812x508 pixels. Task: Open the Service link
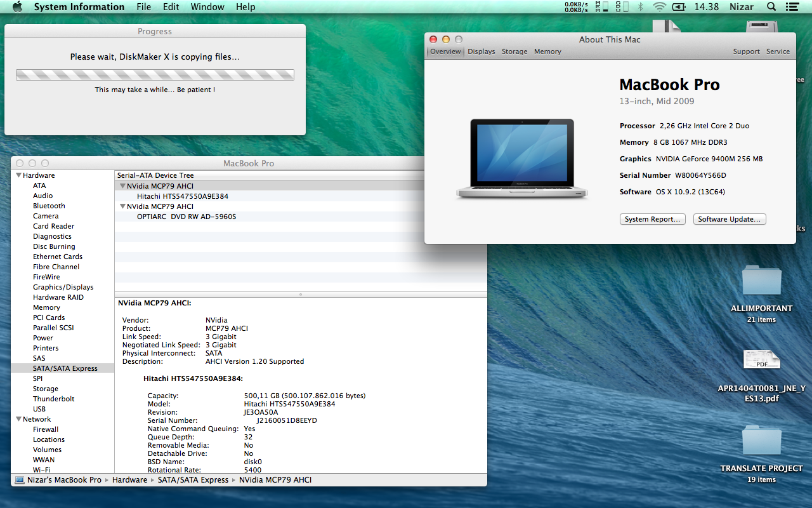(x=778, y=51)
